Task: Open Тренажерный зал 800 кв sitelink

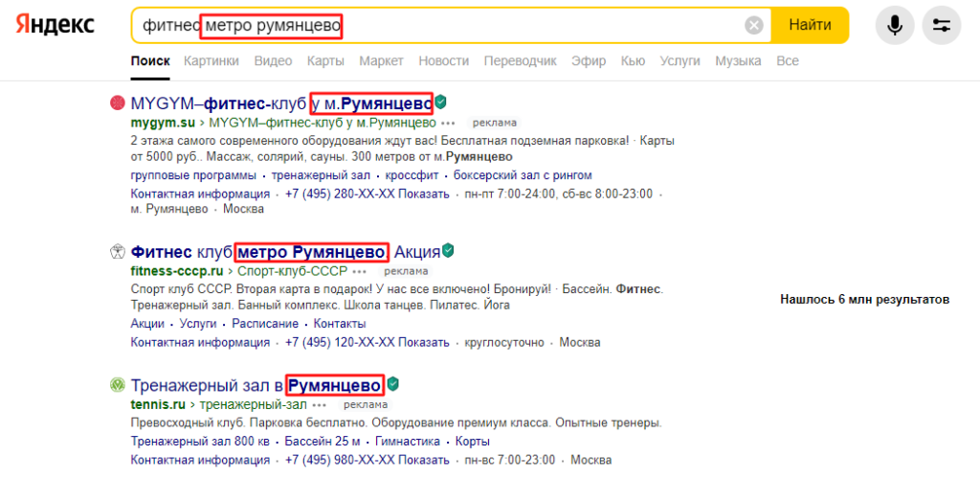Action: click(x=200, y=442)
